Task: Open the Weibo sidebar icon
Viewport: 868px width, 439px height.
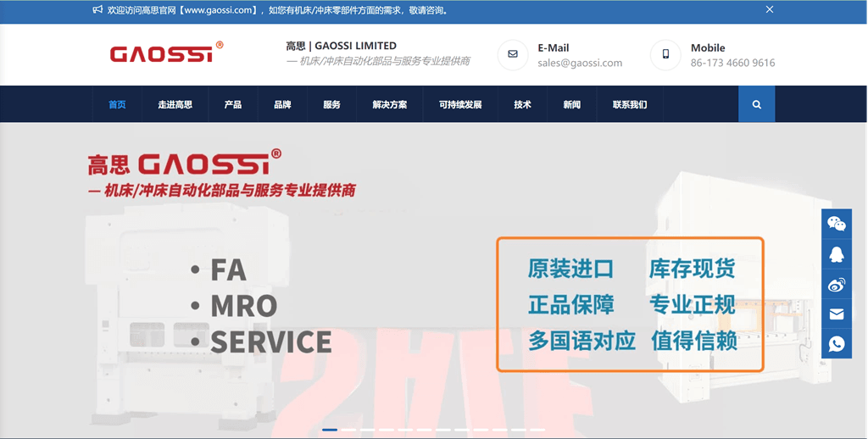Action: [x=837, y=284]
